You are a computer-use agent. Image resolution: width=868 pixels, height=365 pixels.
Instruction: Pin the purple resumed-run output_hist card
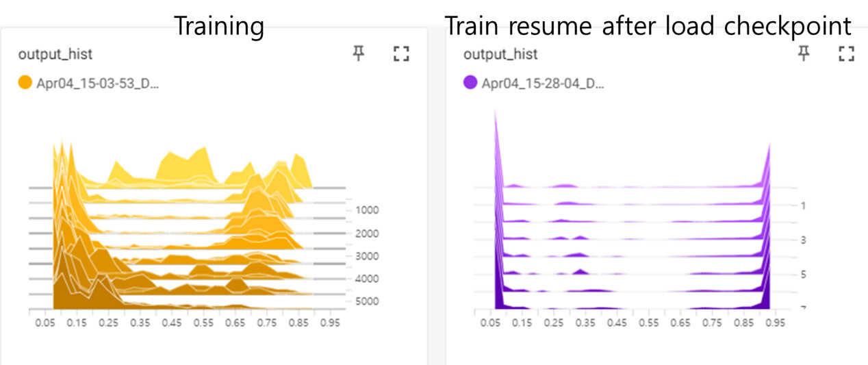coord(804,54)
